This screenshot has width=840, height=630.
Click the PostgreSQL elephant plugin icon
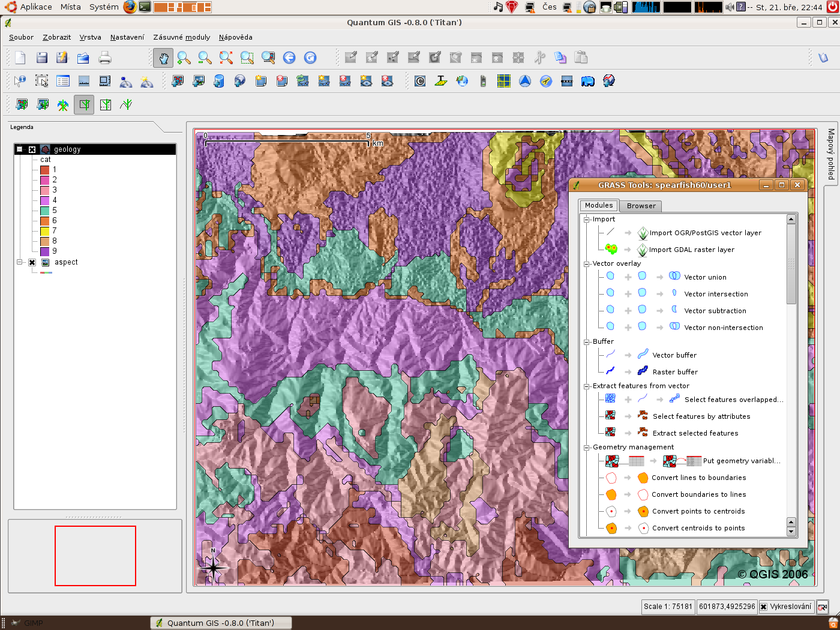[588, 81]
